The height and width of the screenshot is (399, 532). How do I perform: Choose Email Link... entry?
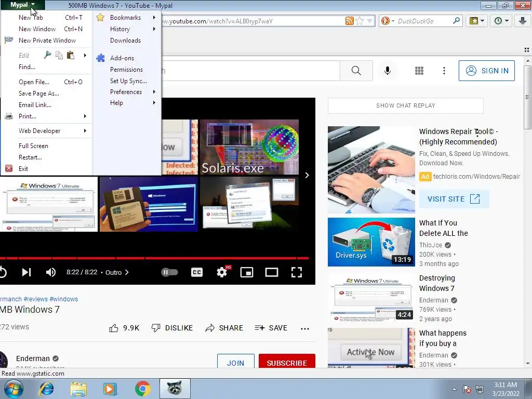[47, 105]
